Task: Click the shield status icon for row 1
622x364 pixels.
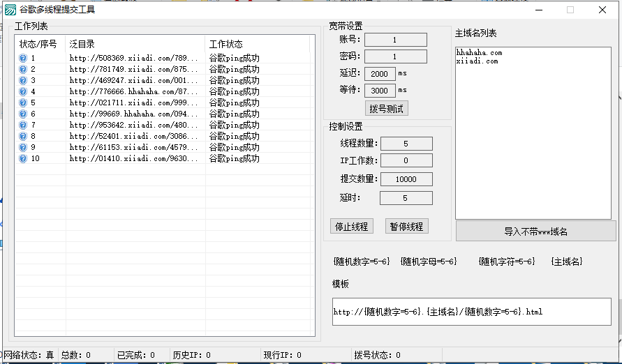Action: 23,58
